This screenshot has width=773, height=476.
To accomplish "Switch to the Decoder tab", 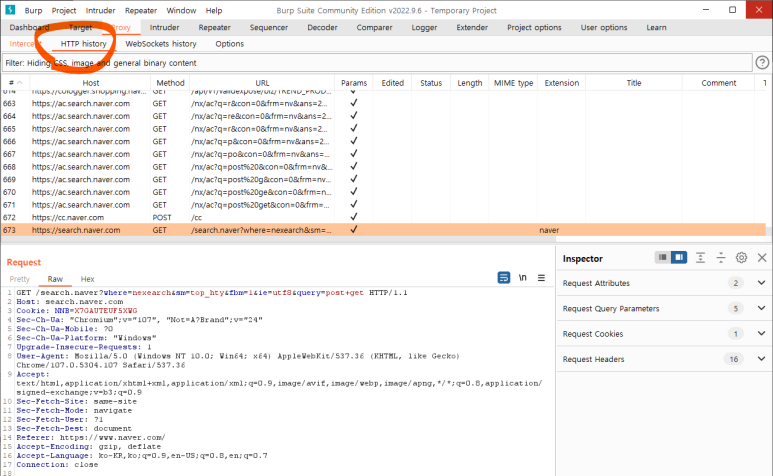I will [322, 28].
